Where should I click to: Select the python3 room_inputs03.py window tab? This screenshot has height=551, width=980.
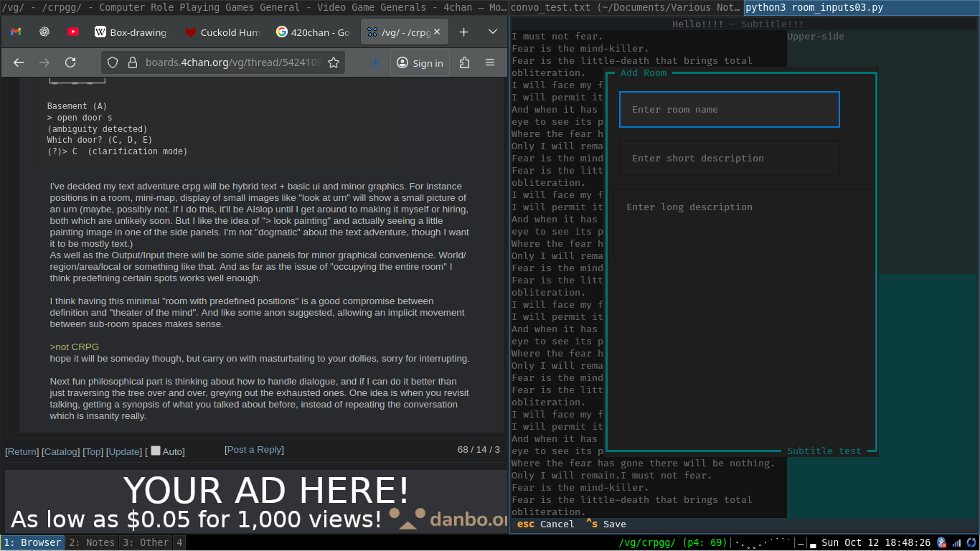[861, 7]
